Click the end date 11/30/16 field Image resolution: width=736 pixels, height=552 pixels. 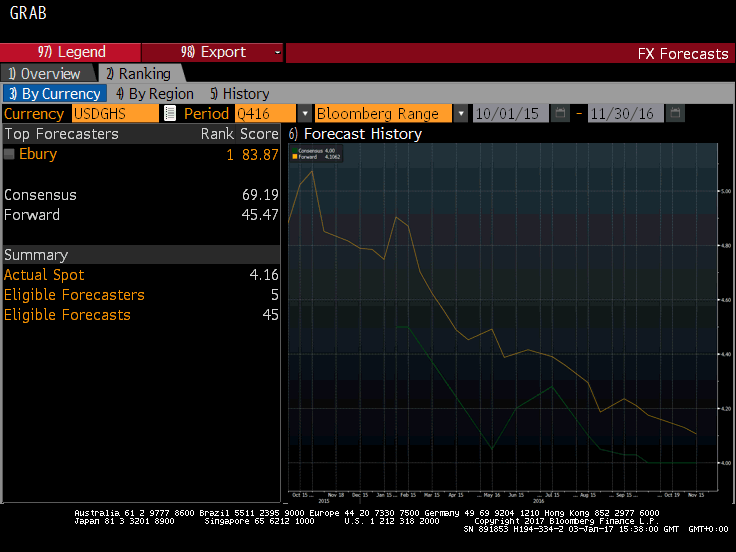pyautogui.click(x=626, y=114)
